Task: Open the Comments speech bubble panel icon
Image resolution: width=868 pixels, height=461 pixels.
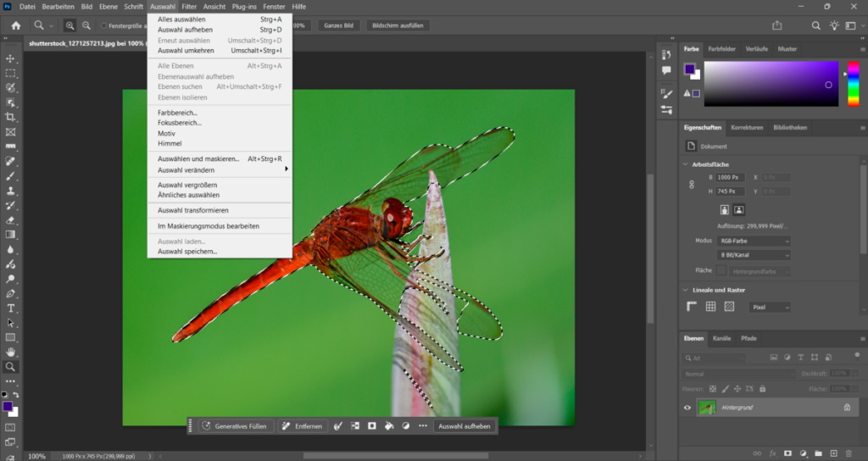Action: [666, 70]
